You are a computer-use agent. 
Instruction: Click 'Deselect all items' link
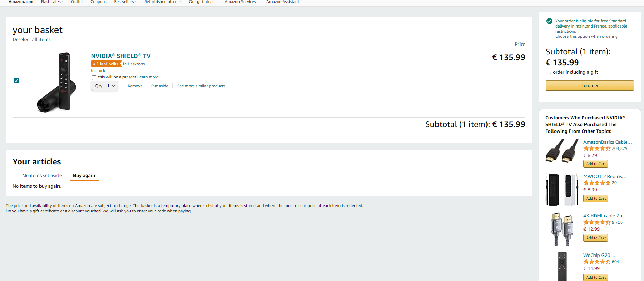click(32, 39)
